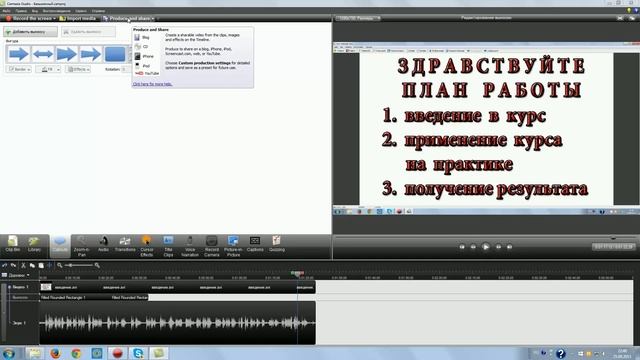640x360 pixels.
Task: Open the Produce and share dropdown arrow
Action: (153, 18)
